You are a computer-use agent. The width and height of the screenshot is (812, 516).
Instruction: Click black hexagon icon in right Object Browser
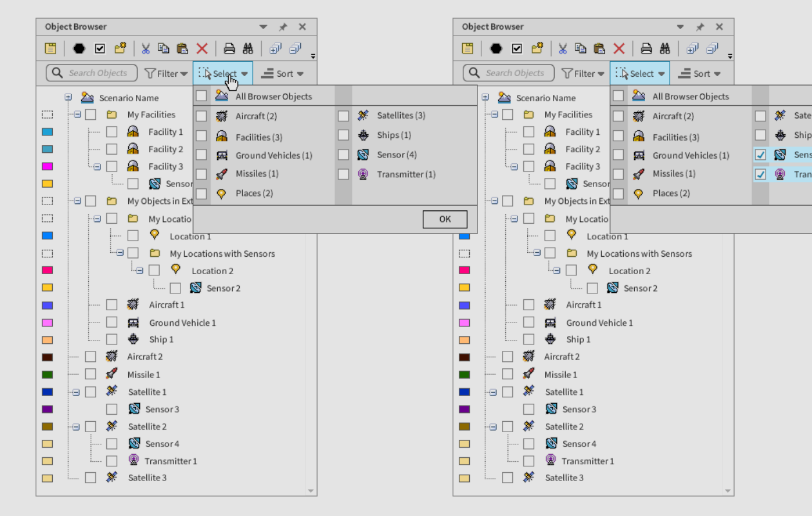(496, 48)
